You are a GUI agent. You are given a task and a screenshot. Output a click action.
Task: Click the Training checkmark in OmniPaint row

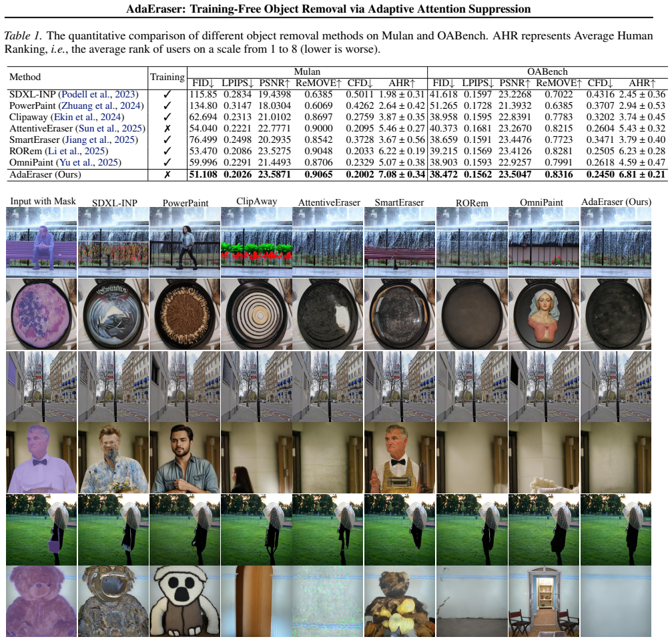coord(167,162)
